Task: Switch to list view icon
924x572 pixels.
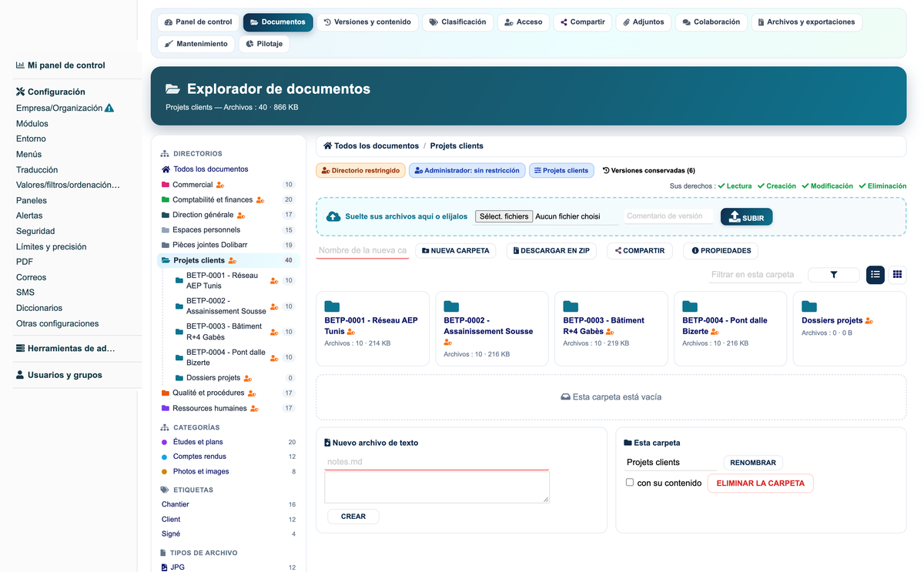Action: point(875,275)
